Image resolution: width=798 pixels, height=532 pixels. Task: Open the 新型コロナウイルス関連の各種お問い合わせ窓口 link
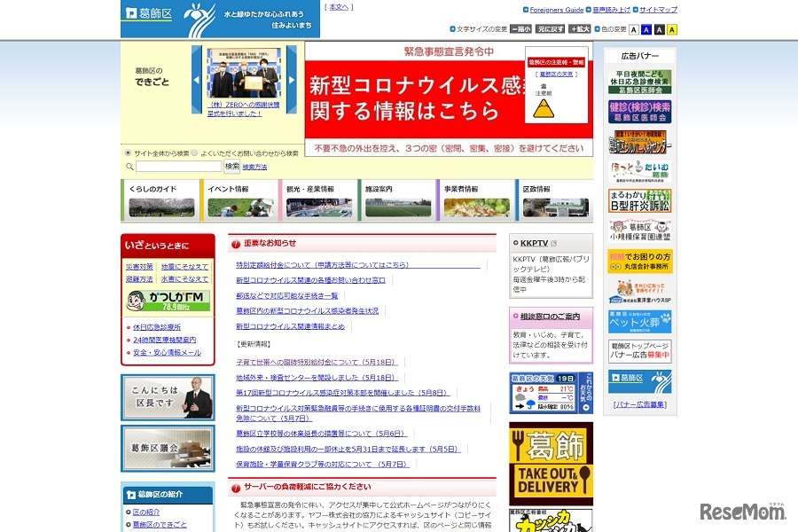click(x=310, y=280)
